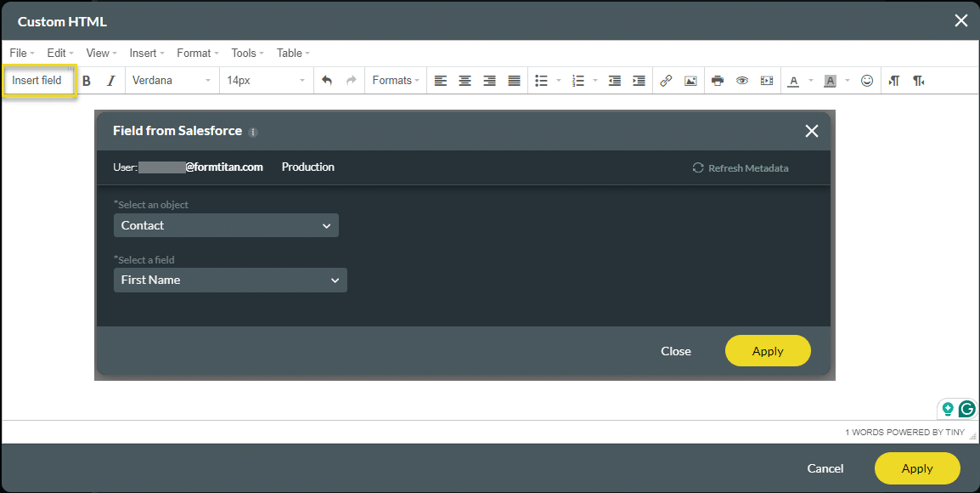
Task: Open print preview with the print icon
Action: click(718, 80)
